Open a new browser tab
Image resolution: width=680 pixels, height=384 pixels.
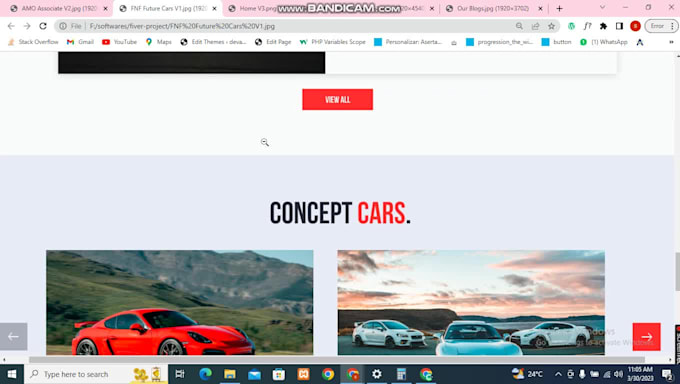(x=559, y=8)
